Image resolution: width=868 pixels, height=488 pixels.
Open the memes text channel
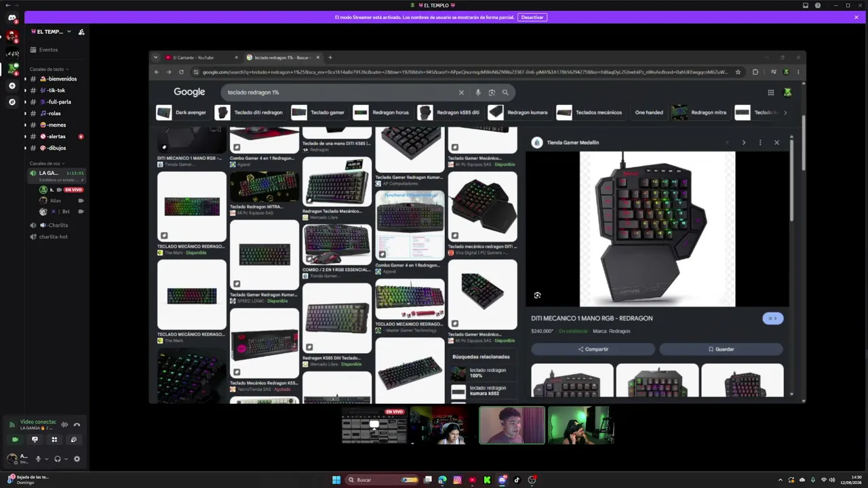57,125
